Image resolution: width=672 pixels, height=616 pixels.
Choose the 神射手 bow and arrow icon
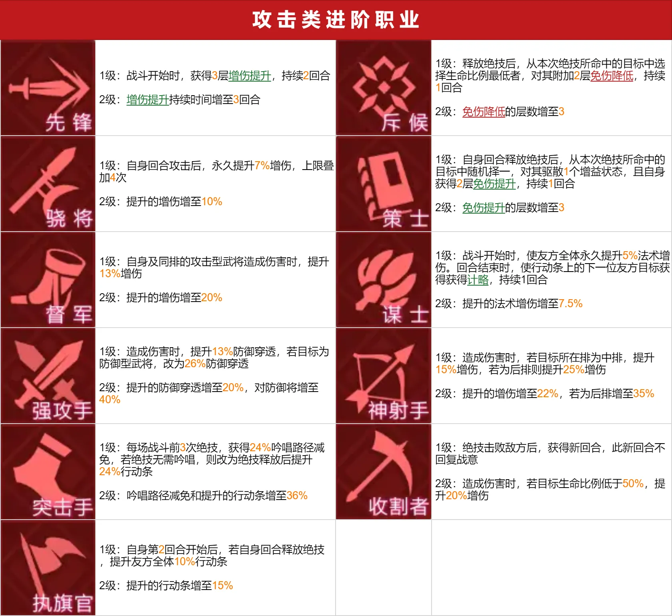384,376
